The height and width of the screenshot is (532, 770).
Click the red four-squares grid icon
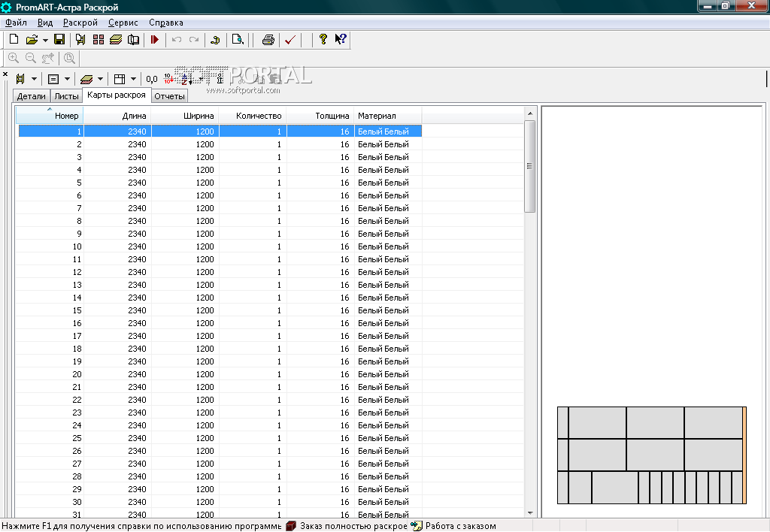tap(98, 40)
